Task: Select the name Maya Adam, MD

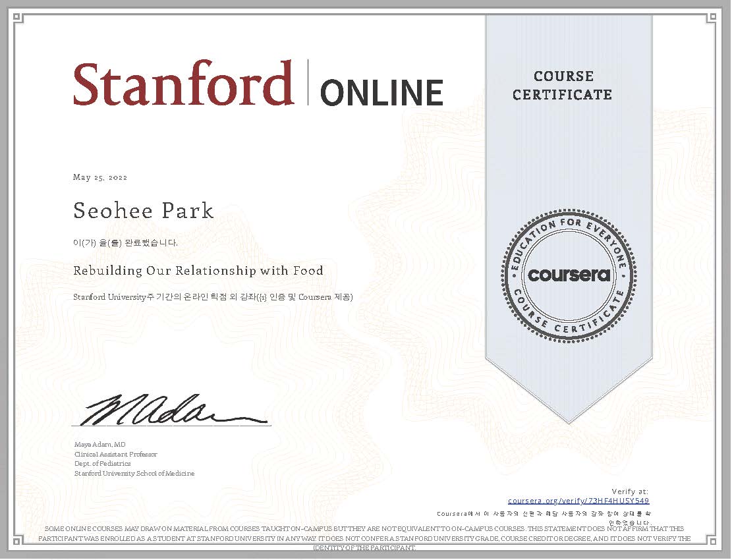Action: coord(100,444)
